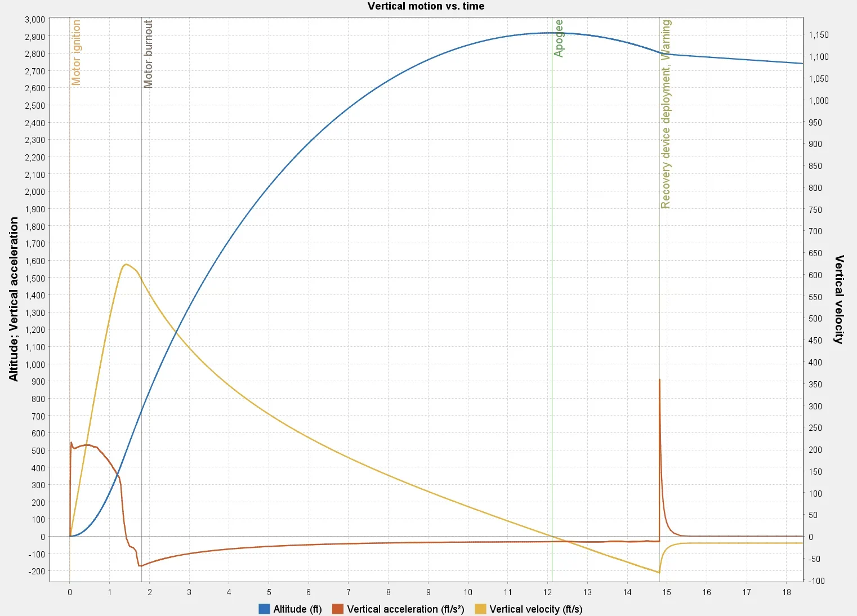Click the -100 tick on right axis
The width and height of the screenshot is (857, 616).
click(817, 581)
